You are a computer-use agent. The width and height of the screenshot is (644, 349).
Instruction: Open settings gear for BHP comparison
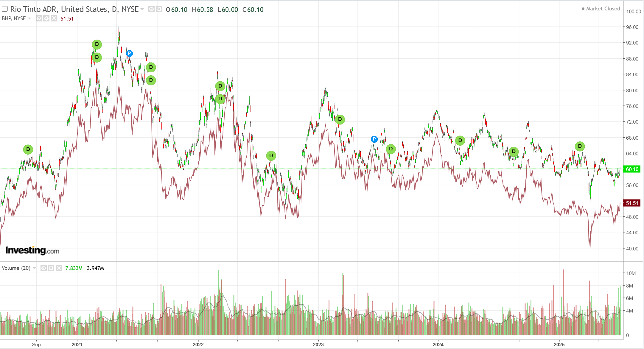[46, 18]
